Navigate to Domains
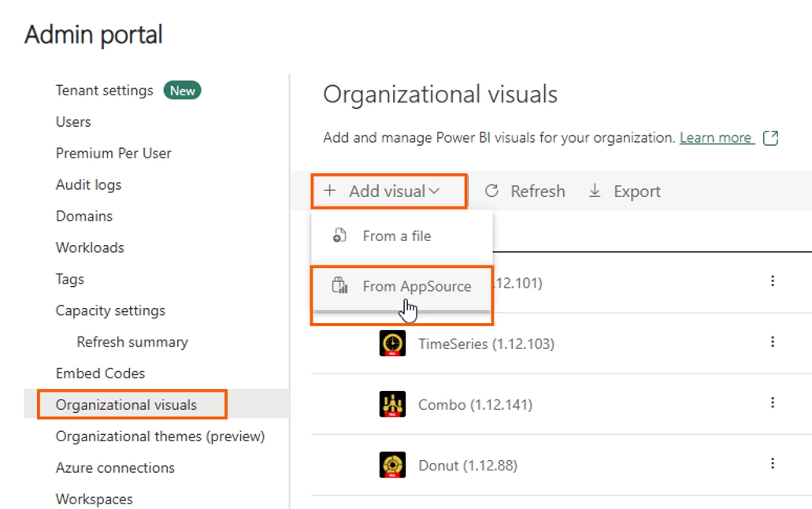Image resolution: width=812 pixels, height=509 pixels. (84, 216)
